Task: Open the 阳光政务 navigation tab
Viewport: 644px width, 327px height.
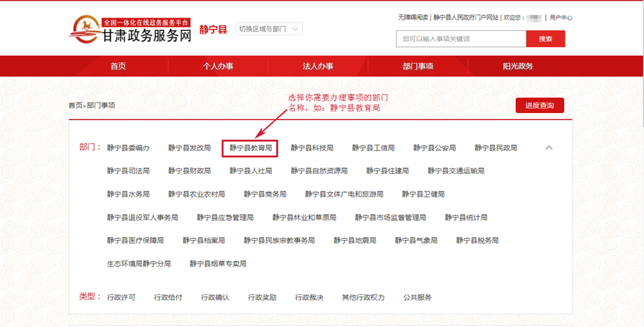Action: coord(518,66)
